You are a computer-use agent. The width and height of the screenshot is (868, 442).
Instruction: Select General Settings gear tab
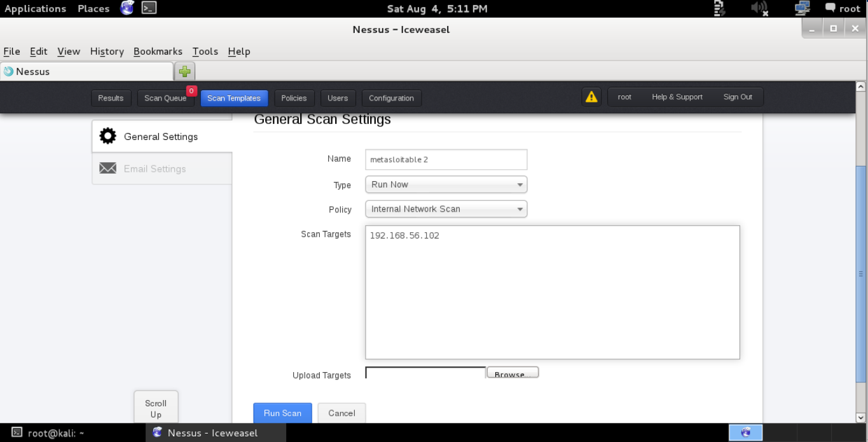tap(162, 136)
